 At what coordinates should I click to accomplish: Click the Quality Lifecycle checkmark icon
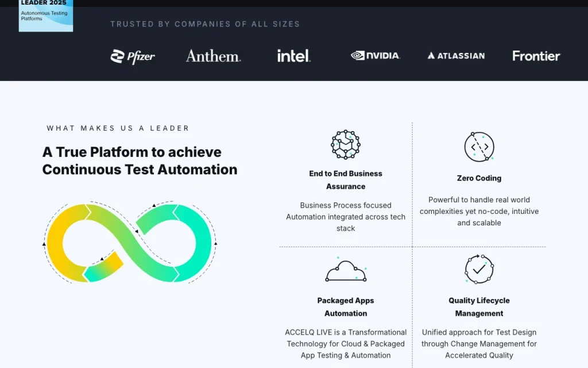[479, 269]
